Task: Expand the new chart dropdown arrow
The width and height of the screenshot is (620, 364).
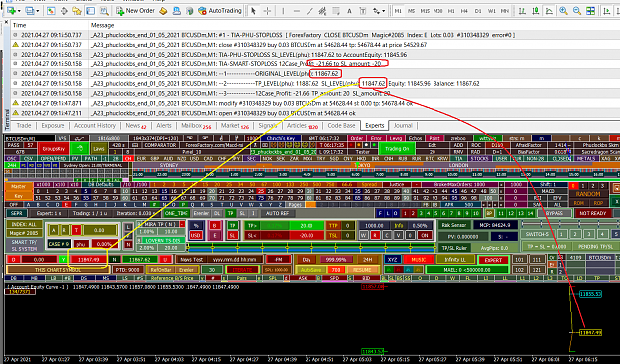Action: click(19, 11)
